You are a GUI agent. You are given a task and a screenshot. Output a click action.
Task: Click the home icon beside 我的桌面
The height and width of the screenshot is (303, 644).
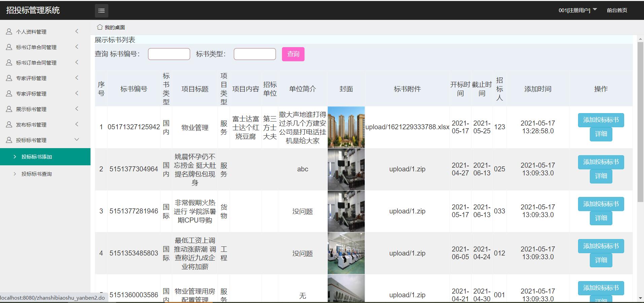(100, 27)
